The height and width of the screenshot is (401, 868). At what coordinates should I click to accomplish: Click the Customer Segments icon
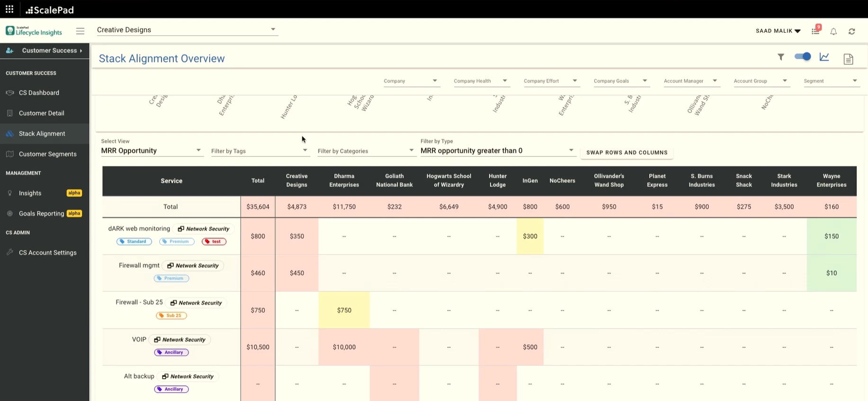(9, 154)
